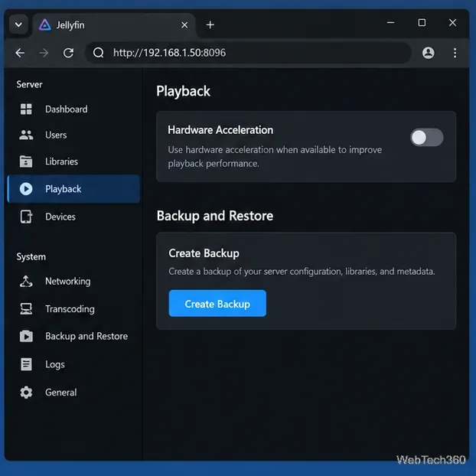Open the browser profile avatar icon
The height and width of the screenshot is (476, 476).
coord(428,53)
